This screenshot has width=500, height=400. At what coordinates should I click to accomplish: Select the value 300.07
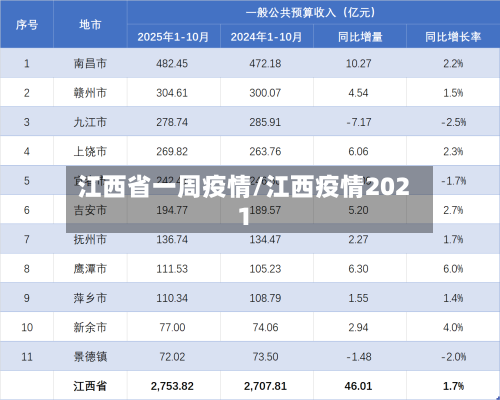(x=265, y=93)
